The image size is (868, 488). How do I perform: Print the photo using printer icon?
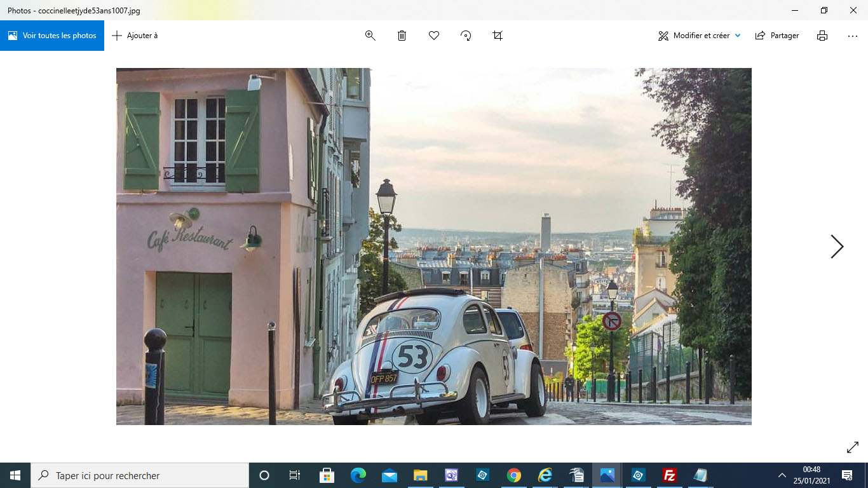822,36
